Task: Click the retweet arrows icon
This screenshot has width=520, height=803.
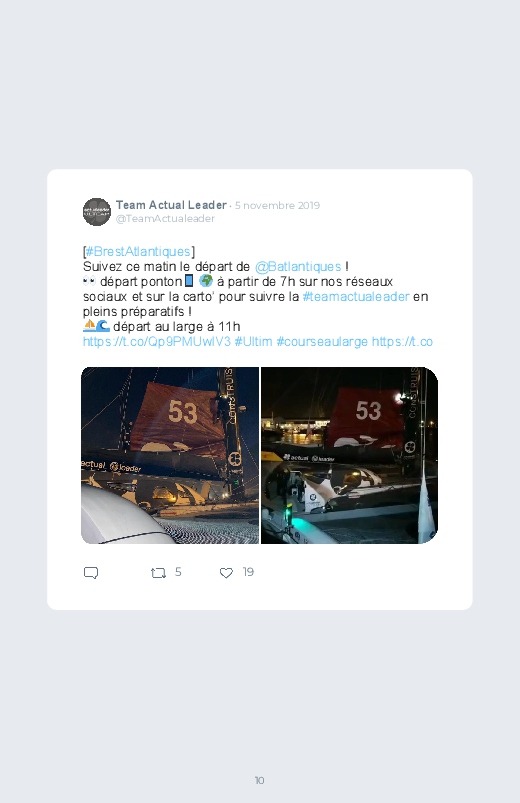Action: (158, 573)
